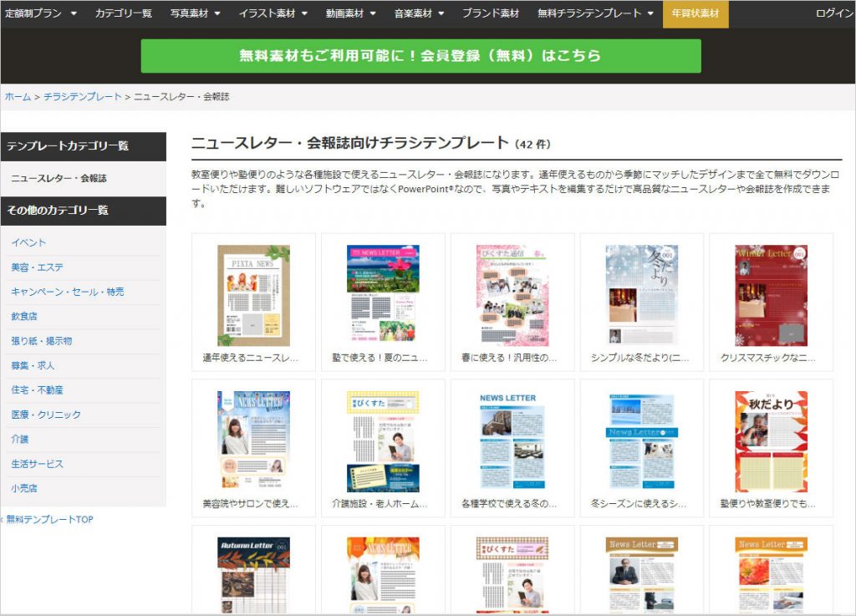856x616 pixels.
Task: Click 無料テンプレートTOP link
Action: pyautogui.click(x=49, y=520)
